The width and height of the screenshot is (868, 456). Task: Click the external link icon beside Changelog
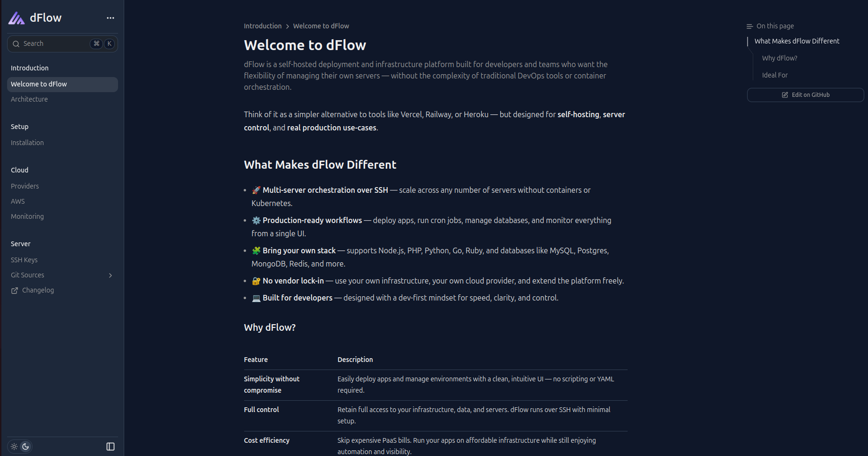[x=14, y=290]
